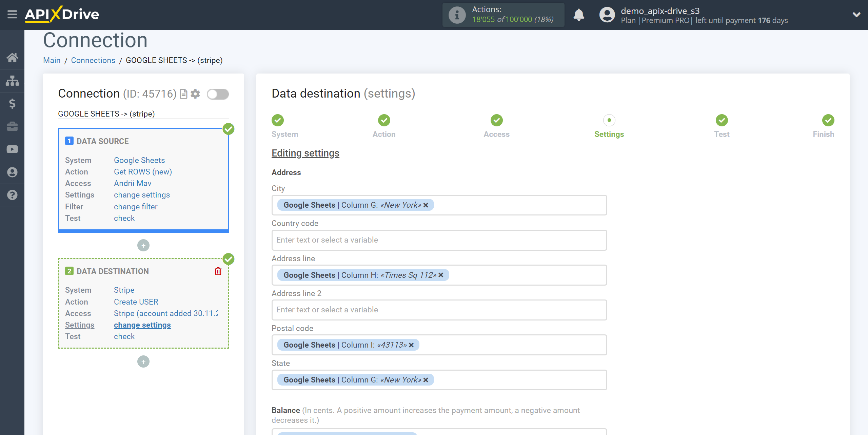Image resolution: width=868 pixels, height=435 pixels.
Task: Open the Andrii Mav access link
Action: coord(133,183)
